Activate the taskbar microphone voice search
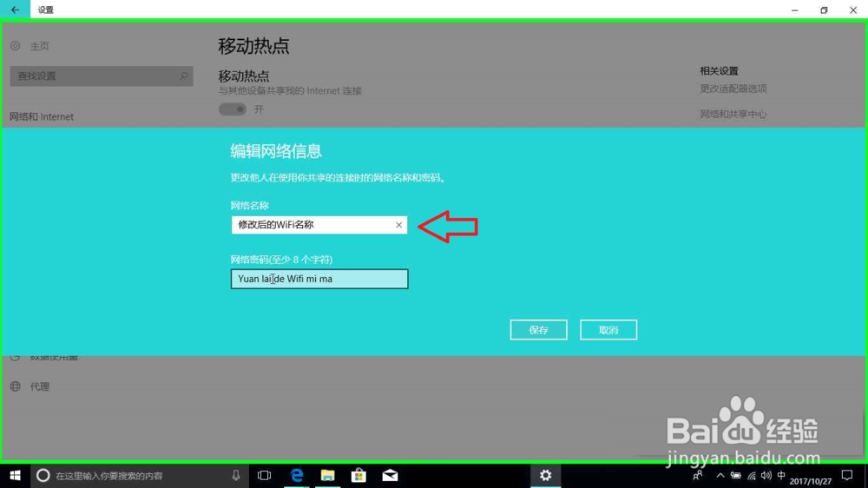 coord(236,475)
